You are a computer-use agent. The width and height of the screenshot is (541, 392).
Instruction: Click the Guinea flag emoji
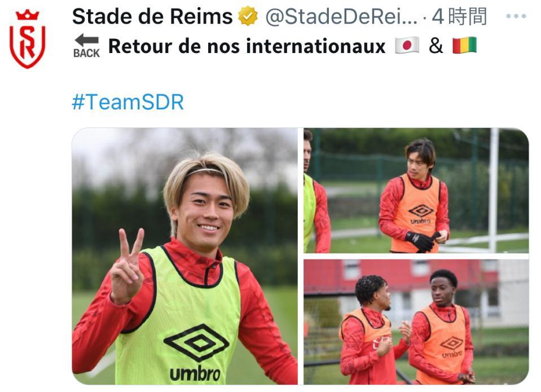click(x=464, y=45)
